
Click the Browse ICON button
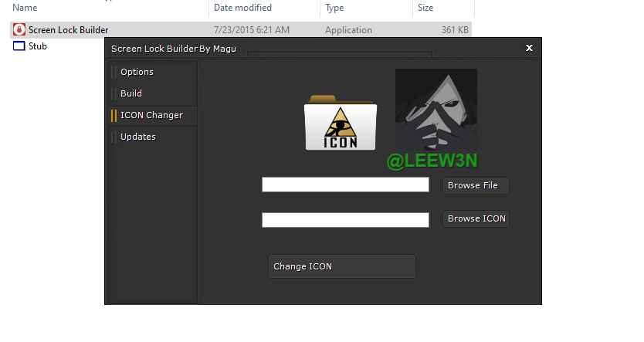point(476,218)
